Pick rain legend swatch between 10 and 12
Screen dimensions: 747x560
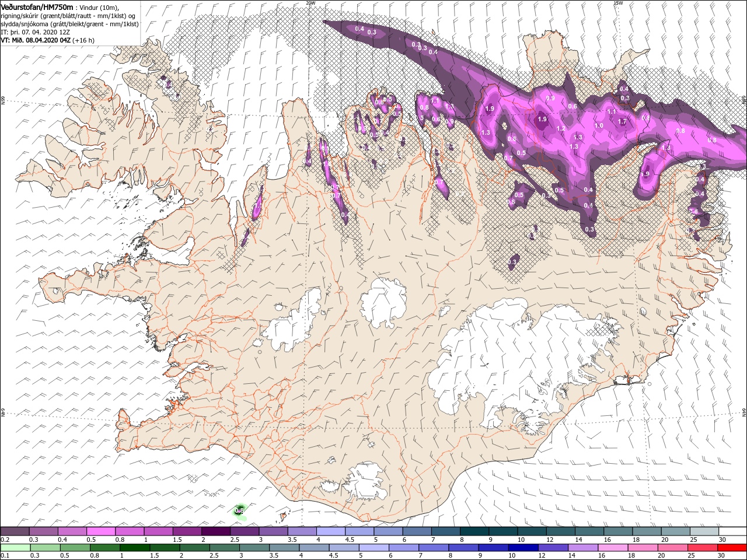point(523,548)
